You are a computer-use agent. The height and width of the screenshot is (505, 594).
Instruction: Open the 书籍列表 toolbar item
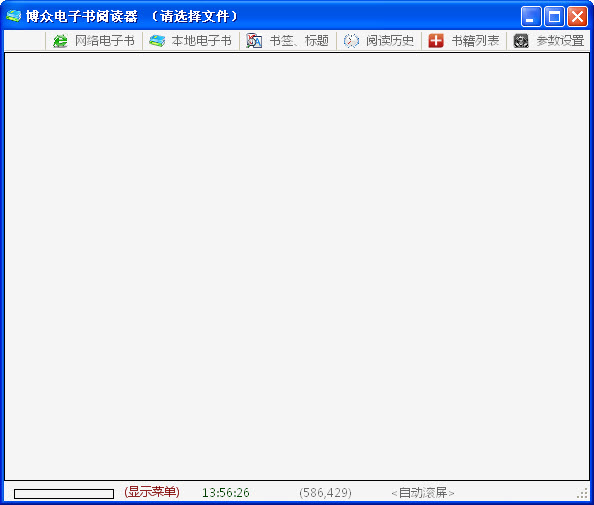(464, 41)
